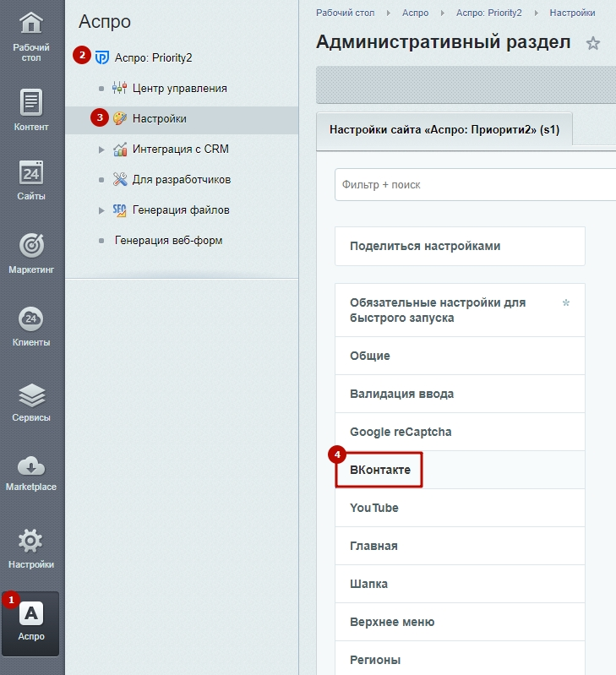
Task: Select the Аспро section icon in sidebar
Action: point(31,613)
